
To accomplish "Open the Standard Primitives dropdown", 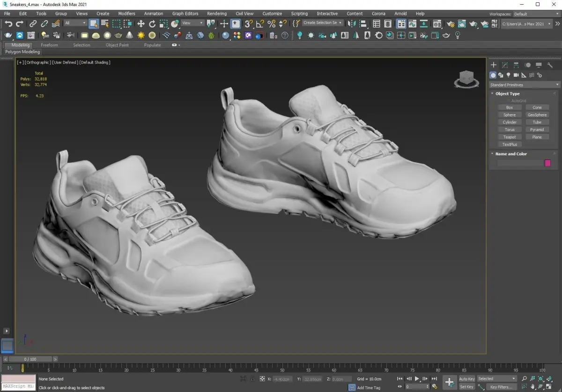I will tap(524, 85).
